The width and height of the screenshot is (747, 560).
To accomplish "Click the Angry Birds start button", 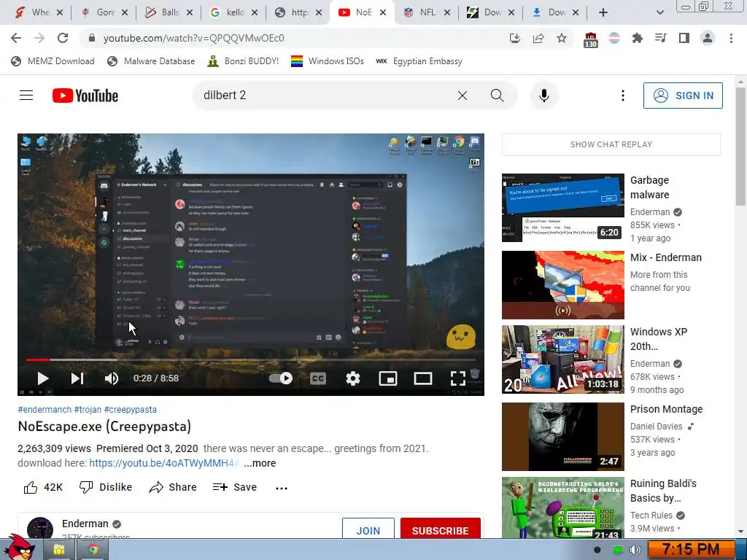I will 21,548.
